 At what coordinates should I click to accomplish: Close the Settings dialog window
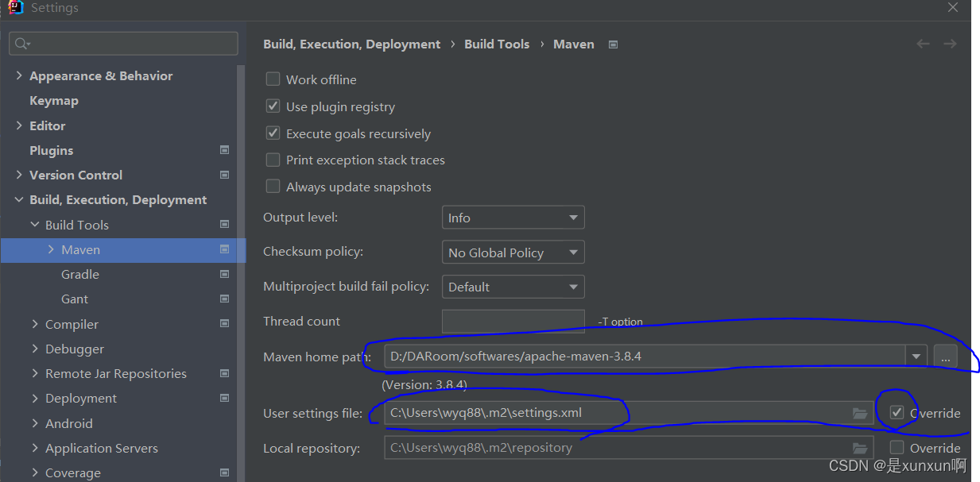point(953,7)
